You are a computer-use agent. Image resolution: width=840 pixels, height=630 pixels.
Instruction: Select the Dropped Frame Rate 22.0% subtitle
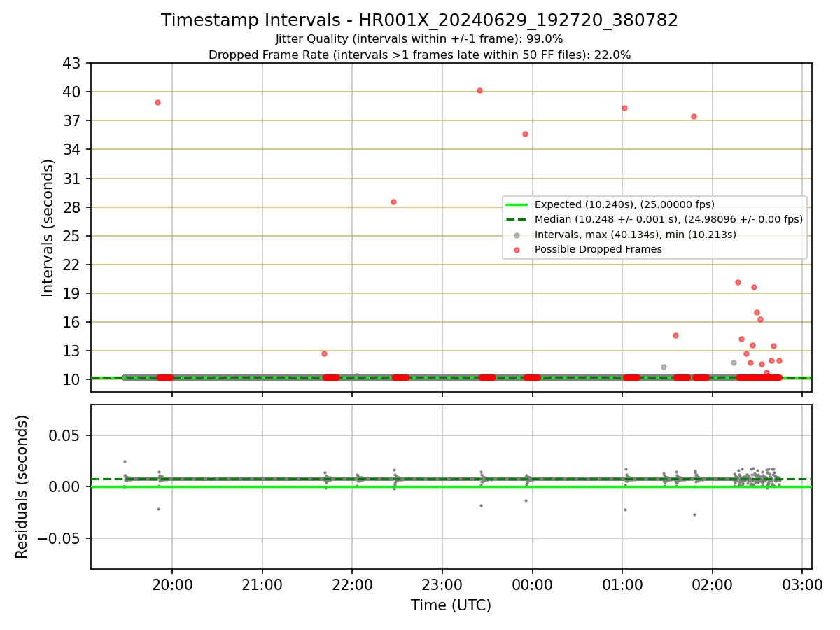(419, 55)
